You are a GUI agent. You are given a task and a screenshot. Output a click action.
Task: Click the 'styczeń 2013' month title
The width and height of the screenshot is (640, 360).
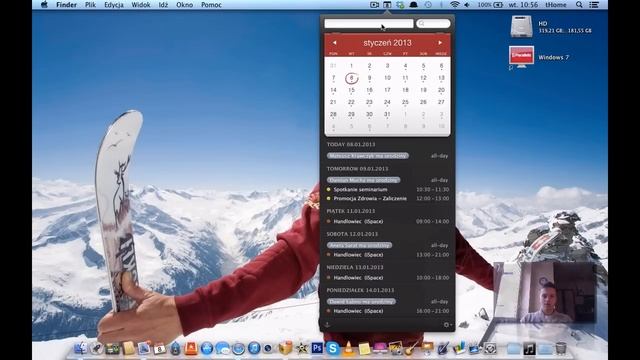387,43
